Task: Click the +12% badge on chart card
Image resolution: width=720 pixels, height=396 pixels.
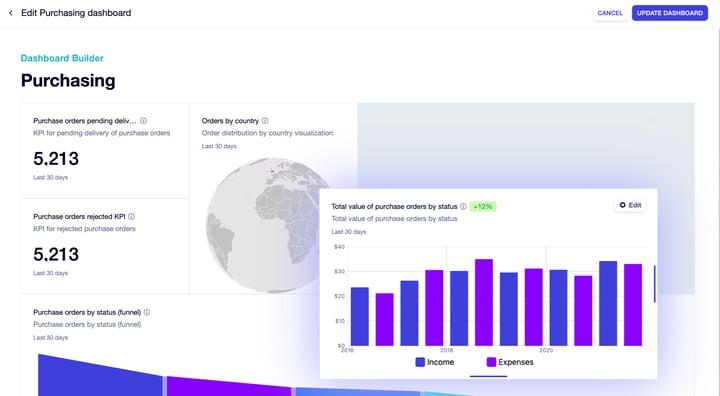Action: 483,207
